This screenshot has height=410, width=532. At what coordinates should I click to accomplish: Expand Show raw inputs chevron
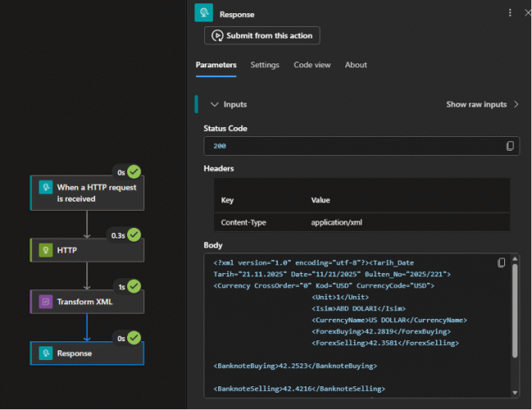point(516,105)
